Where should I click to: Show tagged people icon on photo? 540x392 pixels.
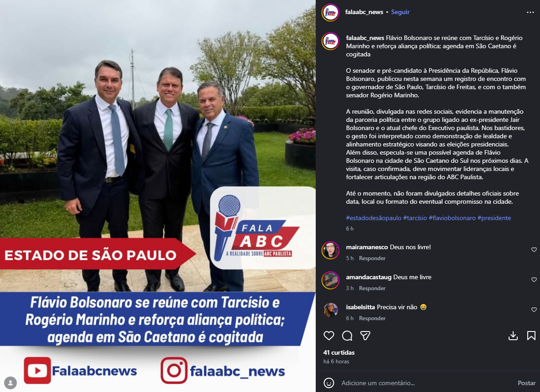click(x=10, y=383)
